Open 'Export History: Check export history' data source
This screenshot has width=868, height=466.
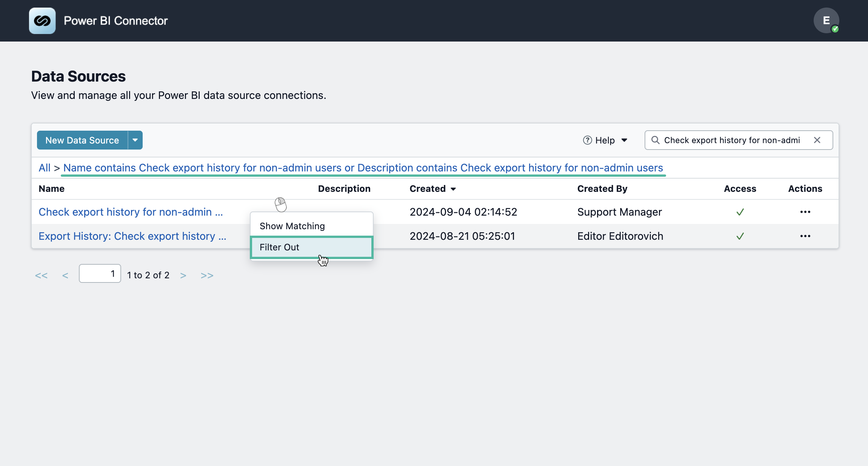coord(132,236)
